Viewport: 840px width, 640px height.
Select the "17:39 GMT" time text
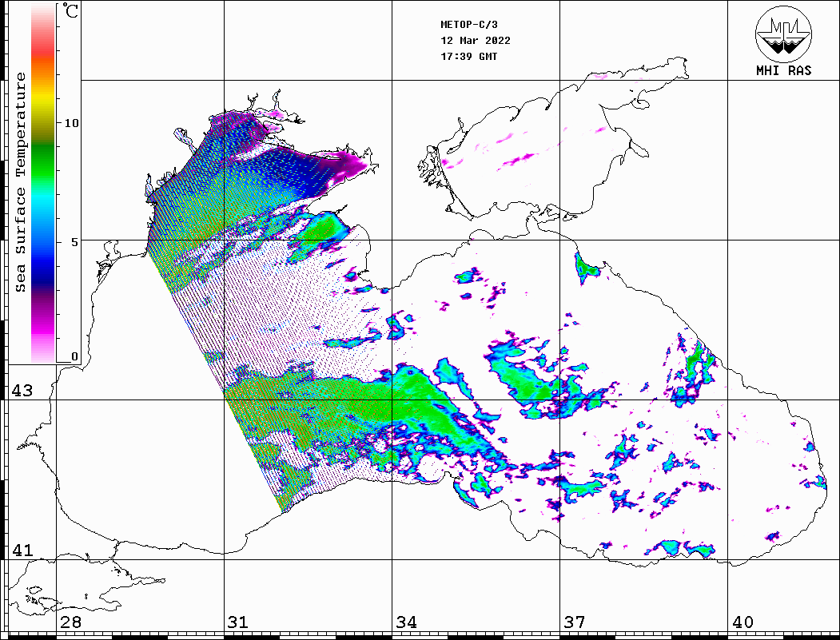[x=469, y=57]
